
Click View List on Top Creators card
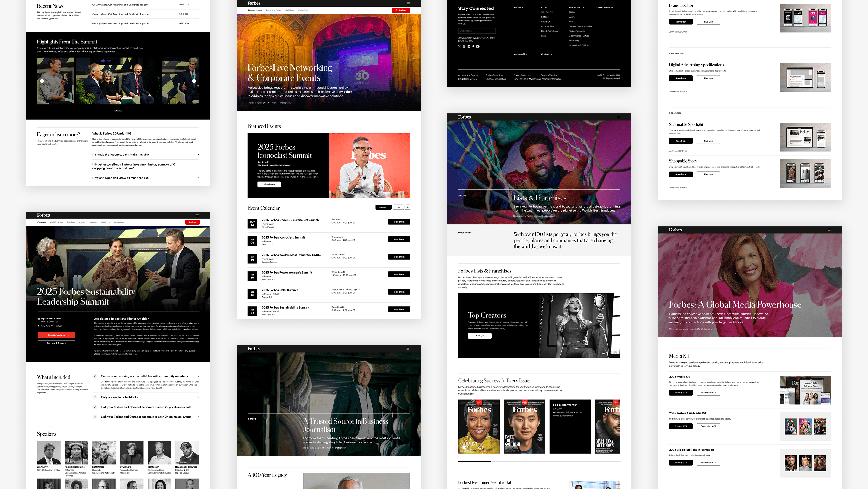(x=480, y=336)
